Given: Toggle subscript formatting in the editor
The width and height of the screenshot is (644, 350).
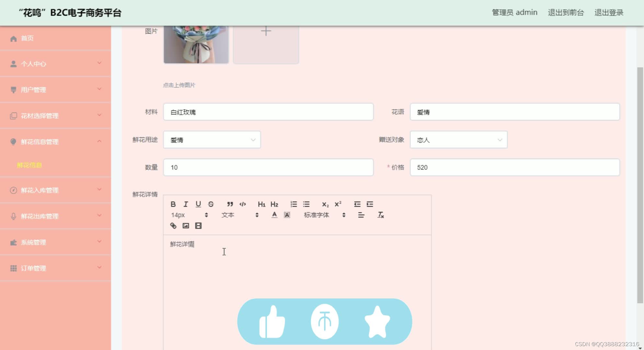Looking at the screenshot, I should pos(325,204).
